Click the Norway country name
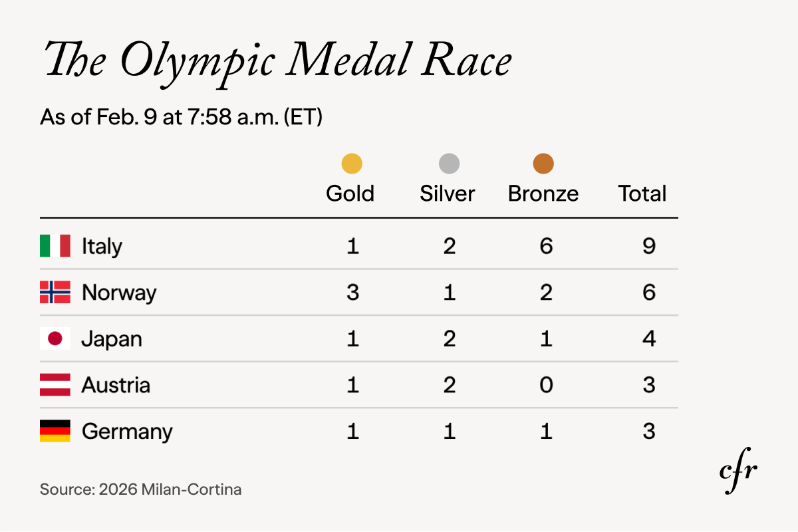Screen dimensions: 798x532 pos(119,293)
